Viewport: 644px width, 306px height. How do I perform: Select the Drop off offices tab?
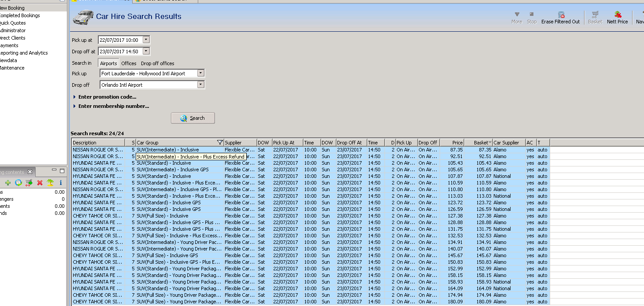point(157,63)
